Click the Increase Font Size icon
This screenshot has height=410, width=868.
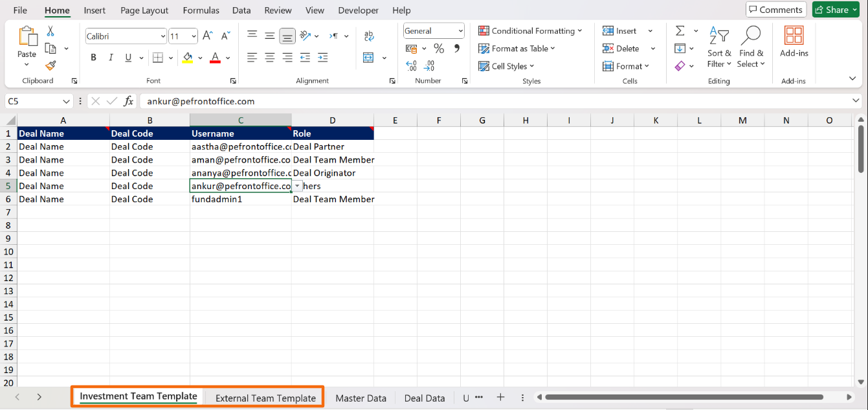208,36
